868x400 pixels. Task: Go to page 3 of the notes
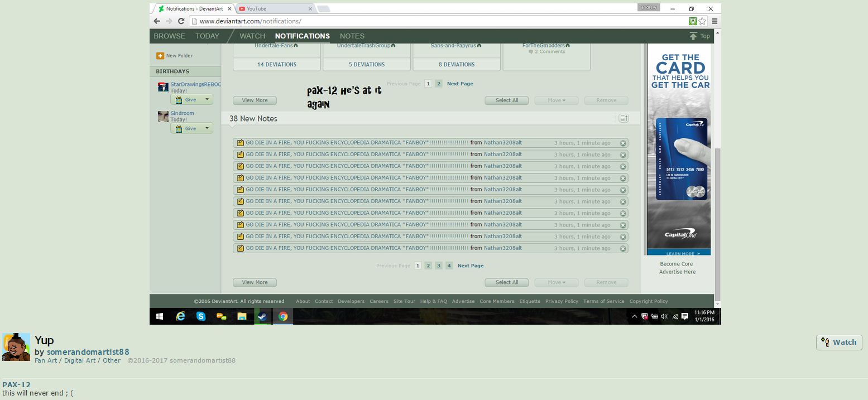[x=439, y=266]
